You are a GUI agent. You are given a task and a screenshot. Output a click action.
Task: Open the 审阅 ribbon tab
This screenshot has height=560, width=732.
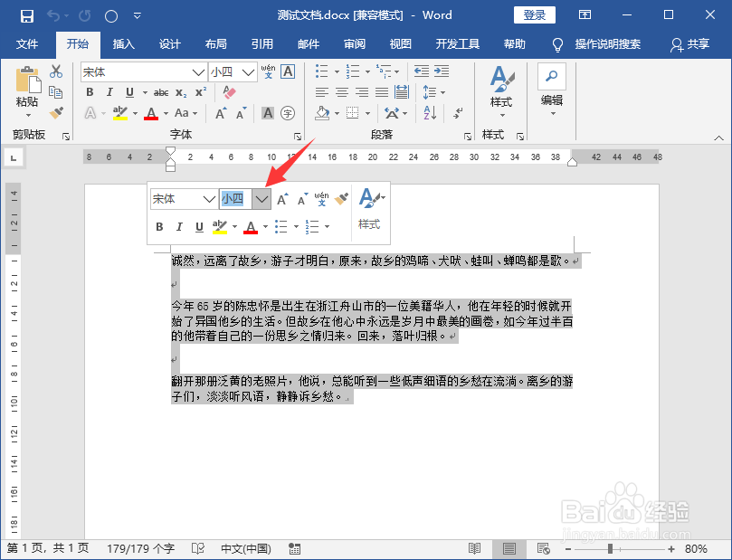pos(355,44)
